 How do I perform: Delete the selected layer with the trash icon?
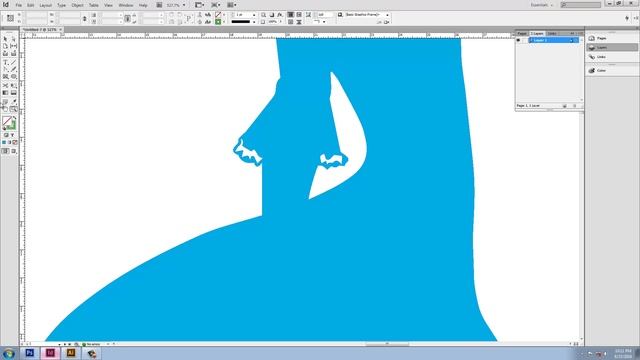coord(575,106)
